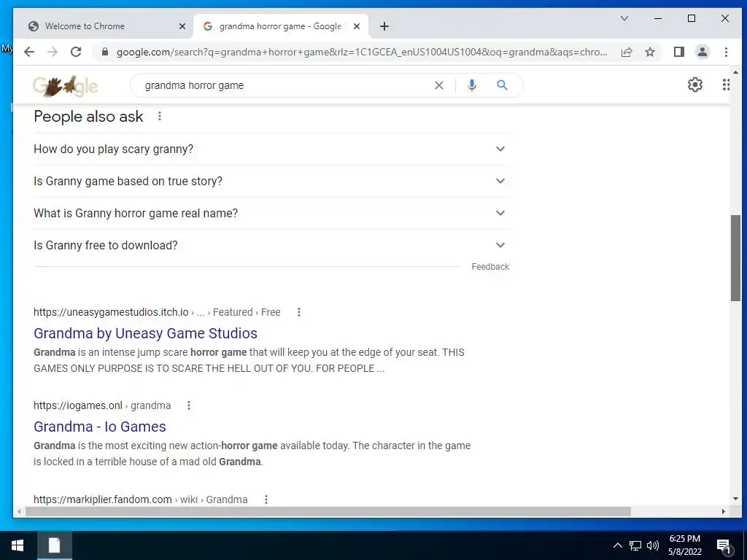Click the Chrome address bar URL
The width and height of the screenshot is (747, 560).
point(362,52)
